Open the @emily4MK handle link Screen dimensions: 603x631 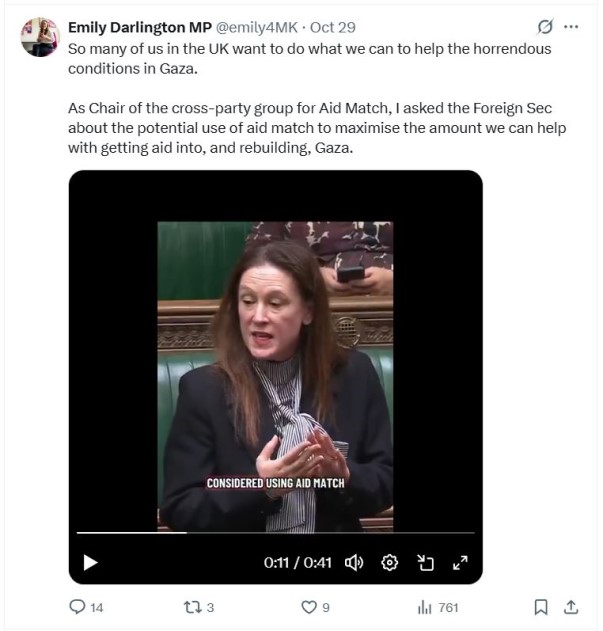pyautogui.click(x=257, y=27)
